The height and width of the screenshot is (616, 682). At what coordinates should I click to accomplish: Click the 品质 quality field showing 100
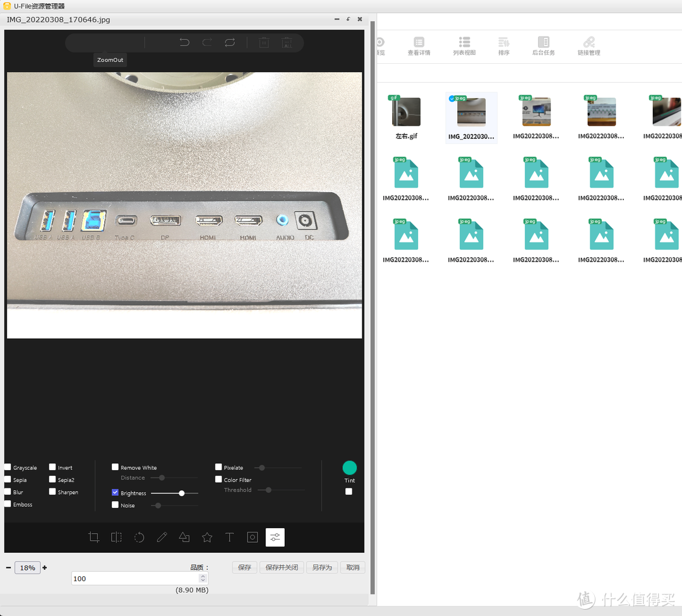coord(139,579)
